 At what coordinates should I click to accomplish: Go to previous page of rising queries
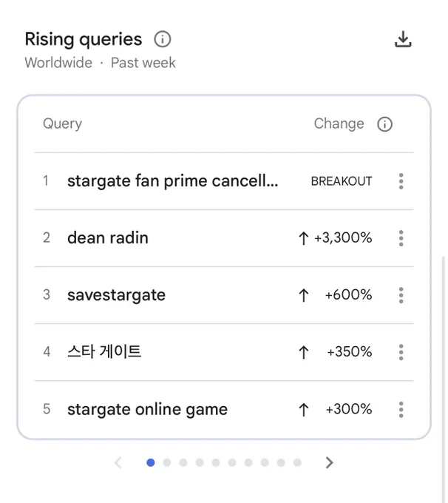(x=118, y=462)
